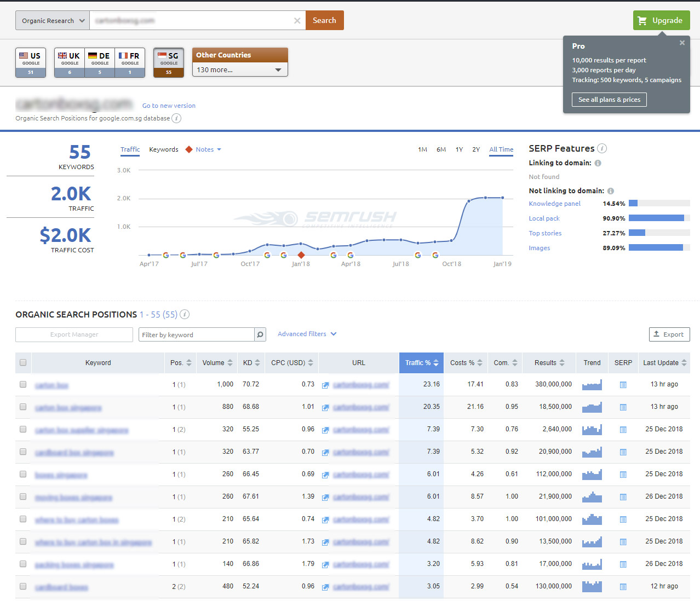Sort table by CPC (USD) column
700x601 pixels.
pos(292,363)
